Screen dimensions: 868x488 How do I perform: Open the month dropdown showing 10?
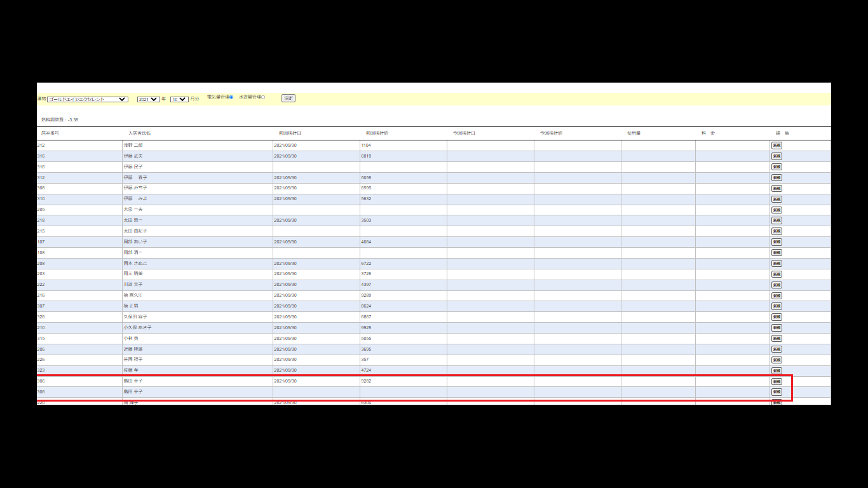tap(179, 99)
